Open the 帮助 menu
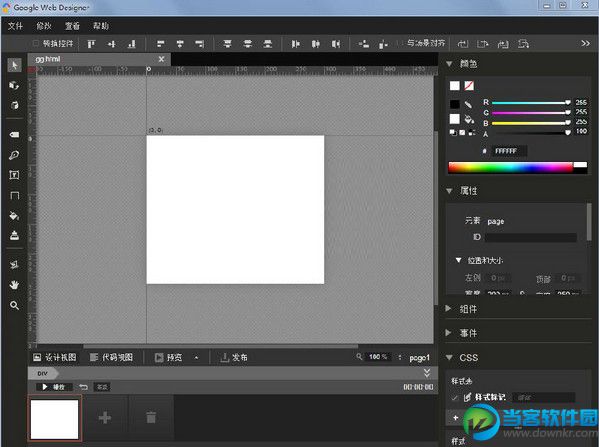 pyautogui.click(x=101, y=26)
